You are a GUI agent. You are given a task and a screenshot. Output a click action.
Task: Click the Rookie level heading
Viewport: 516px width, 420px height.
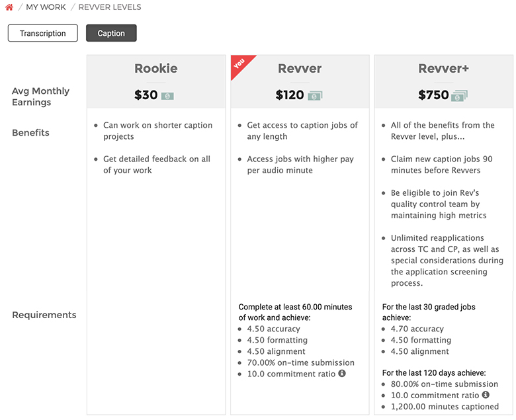pos(156,68)
